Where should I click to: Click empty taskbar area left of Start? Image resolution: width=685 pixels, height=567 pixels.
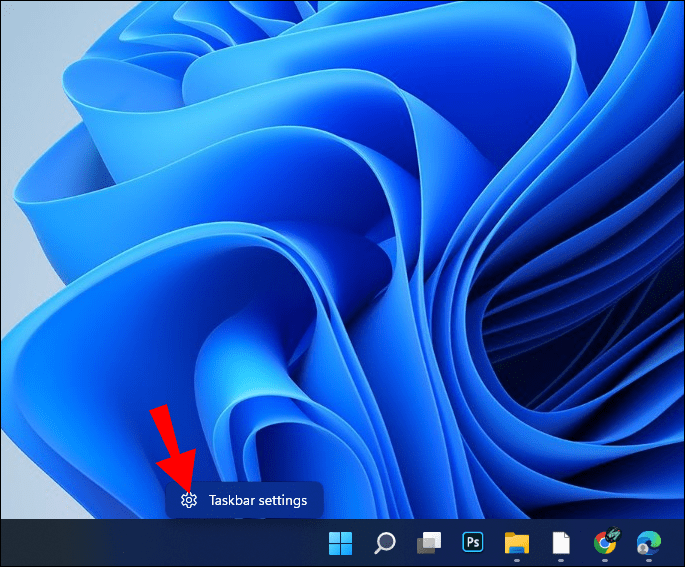point(150,543)
